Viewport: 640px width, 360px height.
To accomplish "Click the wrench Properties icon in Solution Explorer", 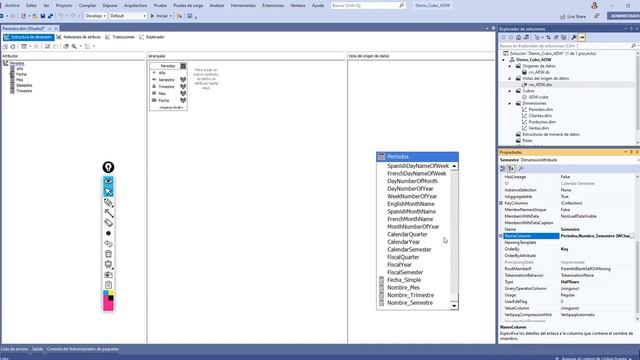I will pos(574,37).
